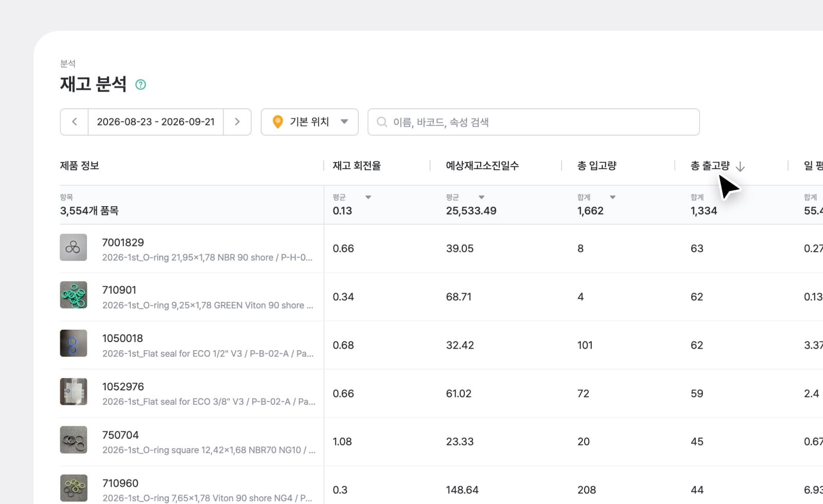Screen dimensions: 823x504
Task: Select product name 1052976
Action: (123, 387)
